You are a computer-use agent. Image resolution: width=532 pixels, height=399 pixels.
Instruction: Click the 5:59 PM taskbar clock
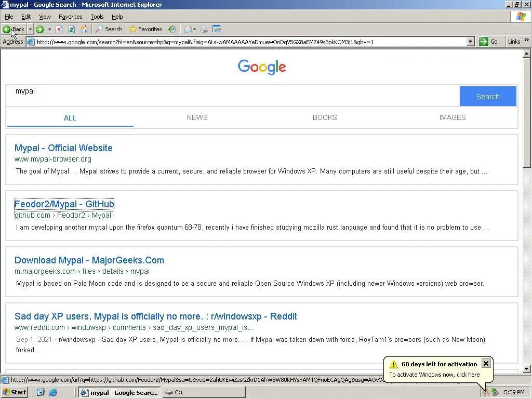coord(514,393)
